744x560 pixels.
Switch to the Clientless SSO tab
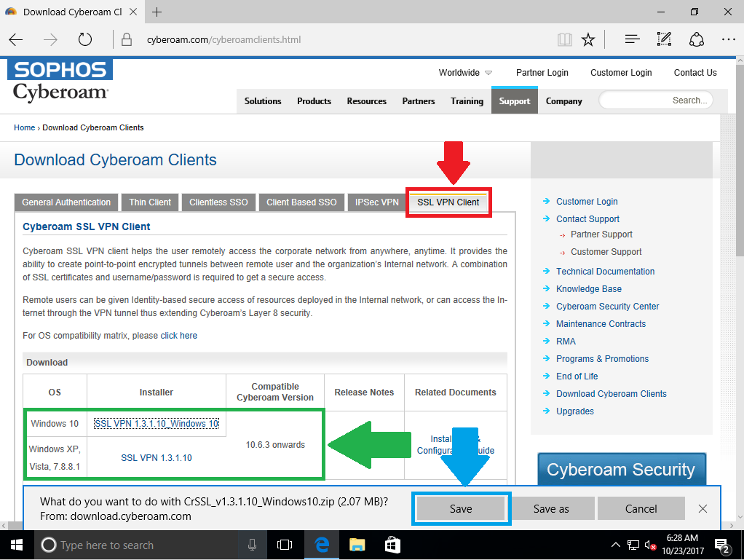click(218, 202)
